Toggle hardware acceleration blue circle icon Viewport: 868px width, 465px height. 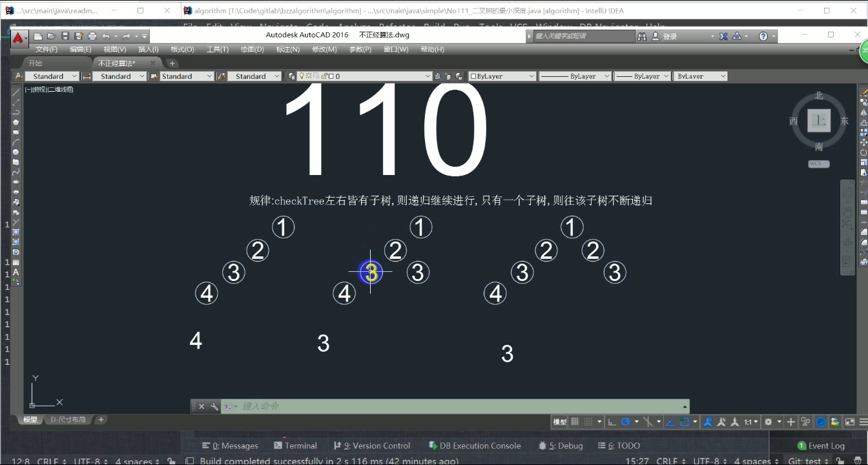821,422
